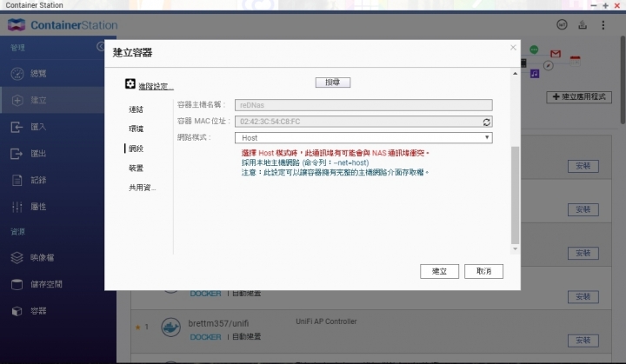Viewport: 626px width, 364px height.
Task: Regenerate the MAC address with refresh icon
Action: click(486, 122)
